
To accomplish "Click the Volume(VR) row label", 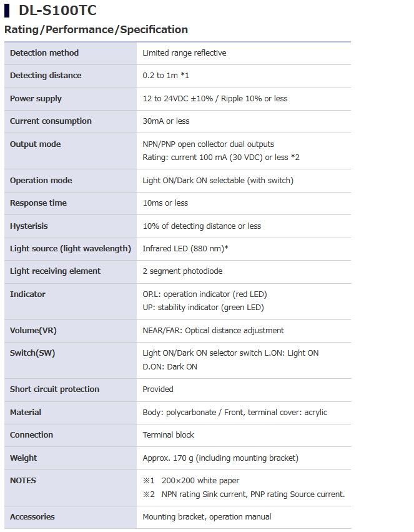I will point(33,331).
